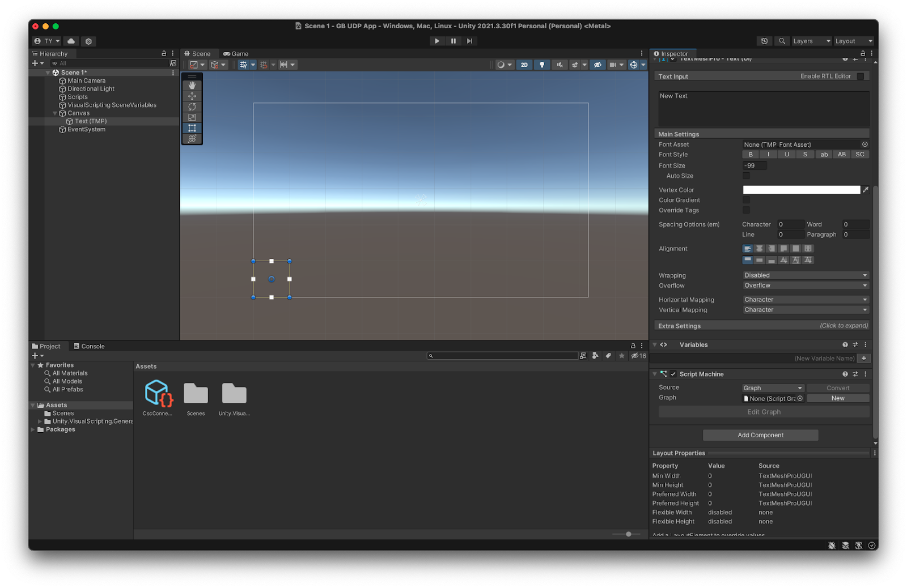
Task: Open the Overflow dropdown
Action: tap(806, 286)
